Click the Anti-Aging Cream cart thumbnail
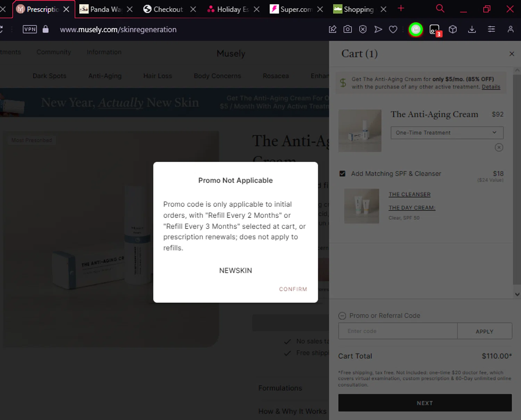The image size is (521, 420). (360, 131)
